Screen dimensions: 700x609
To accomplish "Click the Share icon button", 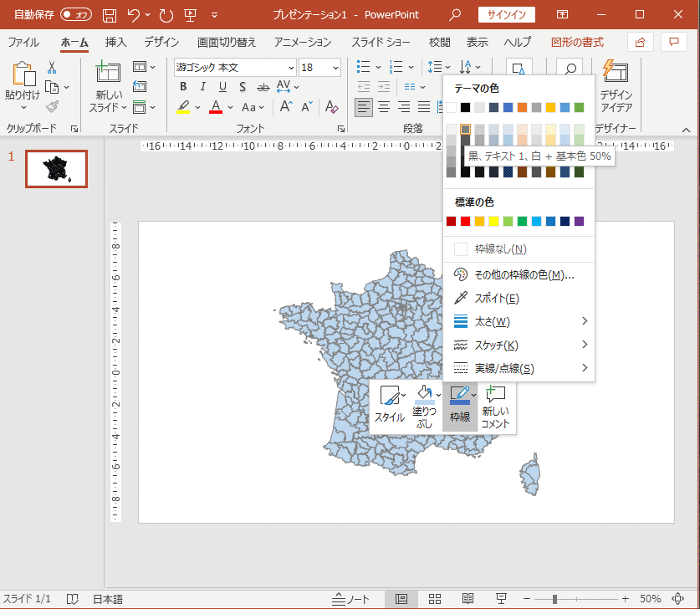I will tap(640, 42).
